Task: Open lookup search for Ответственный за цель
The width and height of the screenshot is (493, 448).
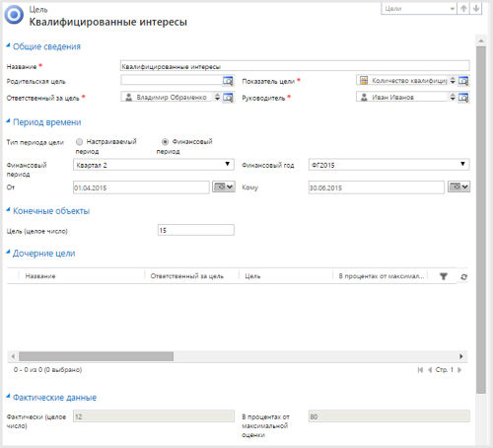Action: tap(228, 98)
